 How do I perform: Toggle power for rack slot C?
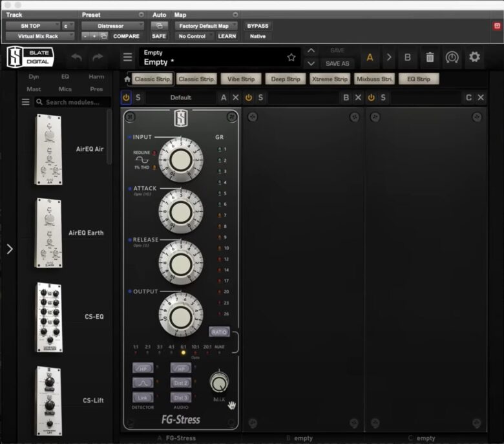click(x=372, y=98)
